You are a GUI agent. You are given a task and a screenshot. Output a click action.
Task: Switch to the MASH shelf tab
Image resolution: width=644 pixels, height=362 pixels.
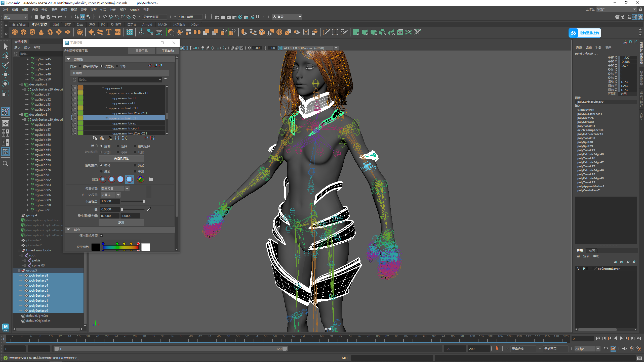(163, 24)
